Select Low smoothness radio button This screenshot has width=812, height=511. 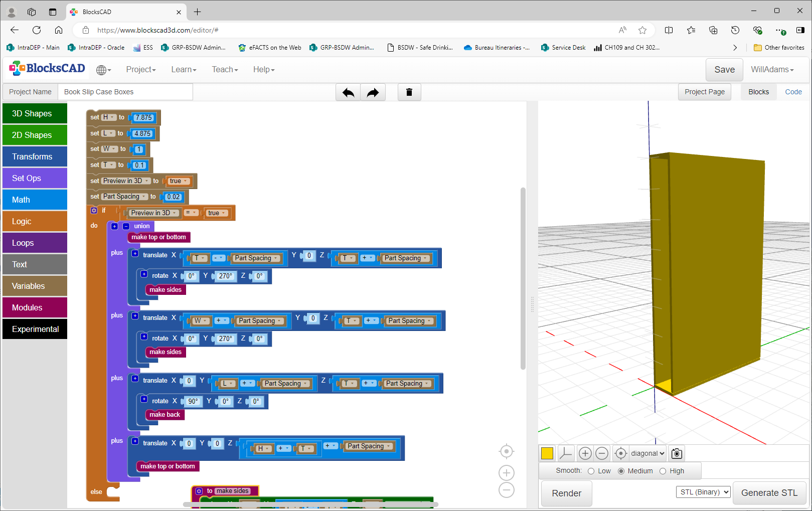[591, 471]
